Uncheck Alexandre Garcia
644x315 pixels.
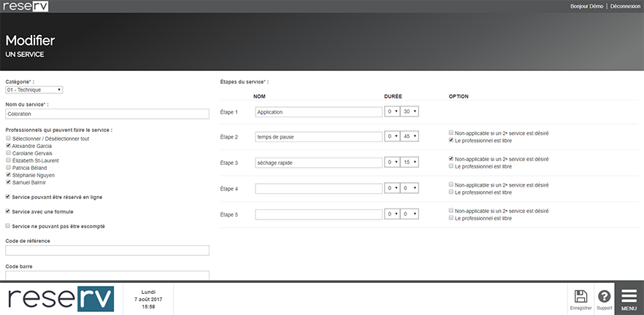pos(8,146)
